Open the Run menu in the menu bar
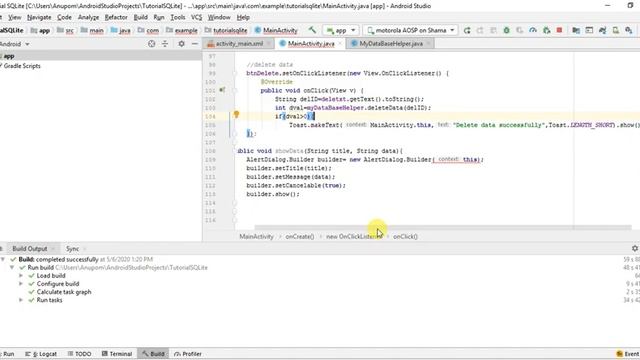Viewport: 640px width, 360px height. coord(159,17)
